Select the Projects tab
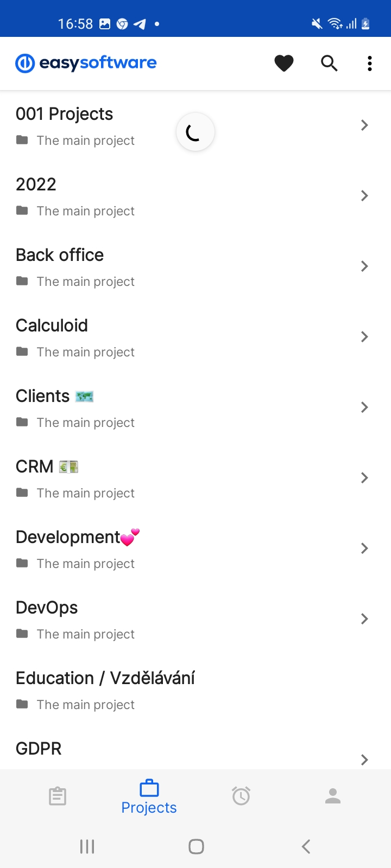The height and width of the screenshot is (868, 391). [149, 797]
